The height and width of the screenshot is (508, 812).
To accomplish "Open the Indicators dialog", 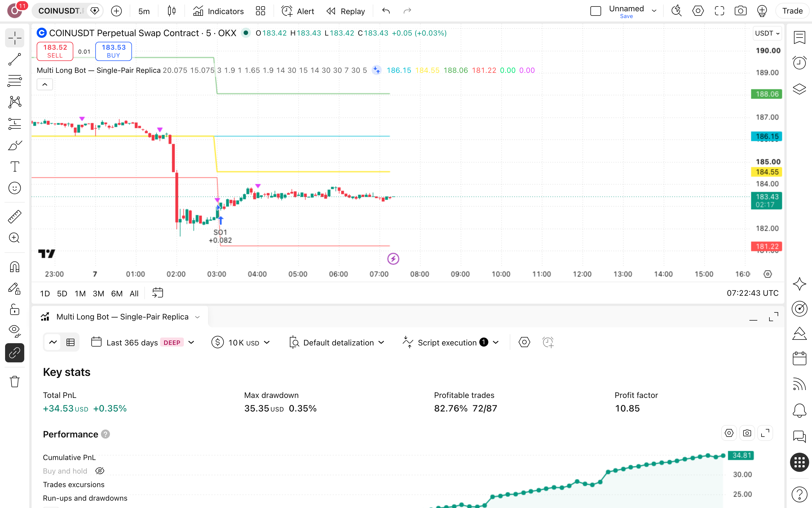I will click(219, 11).
